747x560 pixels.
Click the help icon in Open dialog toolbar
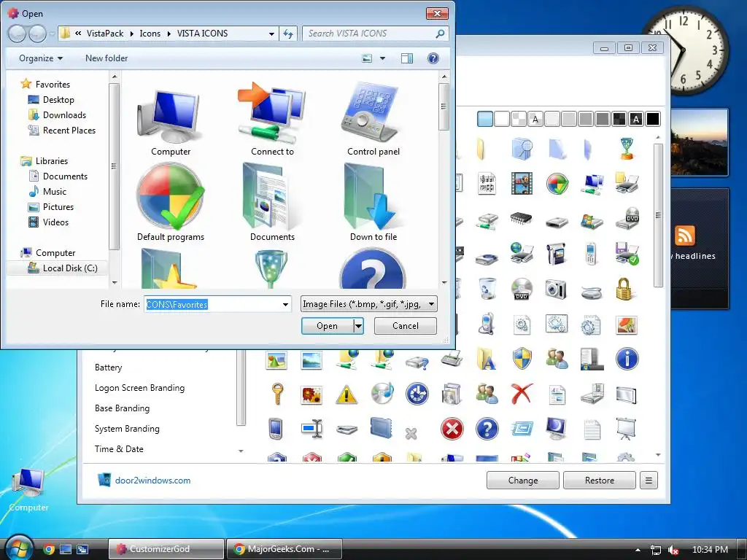click(x=433, y=58)
